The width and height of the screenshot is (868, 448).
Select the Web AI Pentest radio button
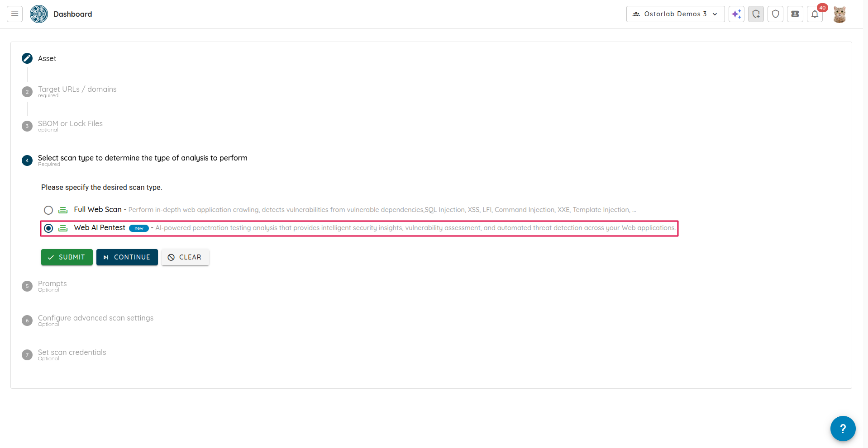[x=48, y=228]
